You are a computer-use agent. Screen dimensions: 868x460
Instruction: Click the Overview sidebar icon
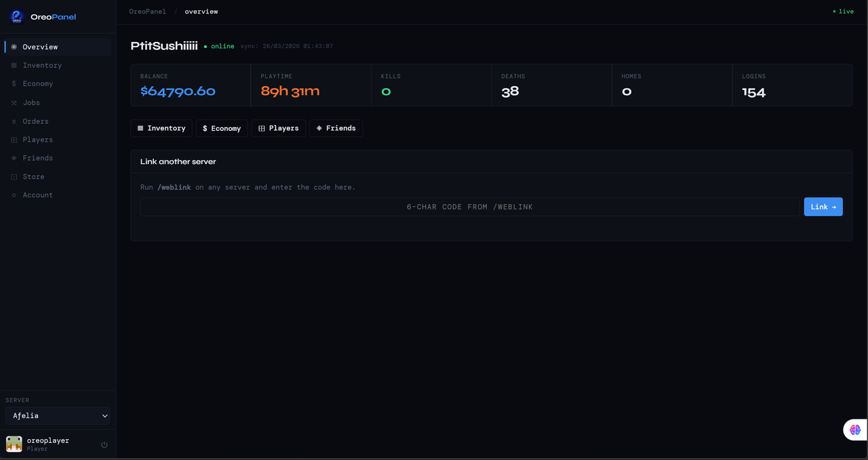(14, 47)
